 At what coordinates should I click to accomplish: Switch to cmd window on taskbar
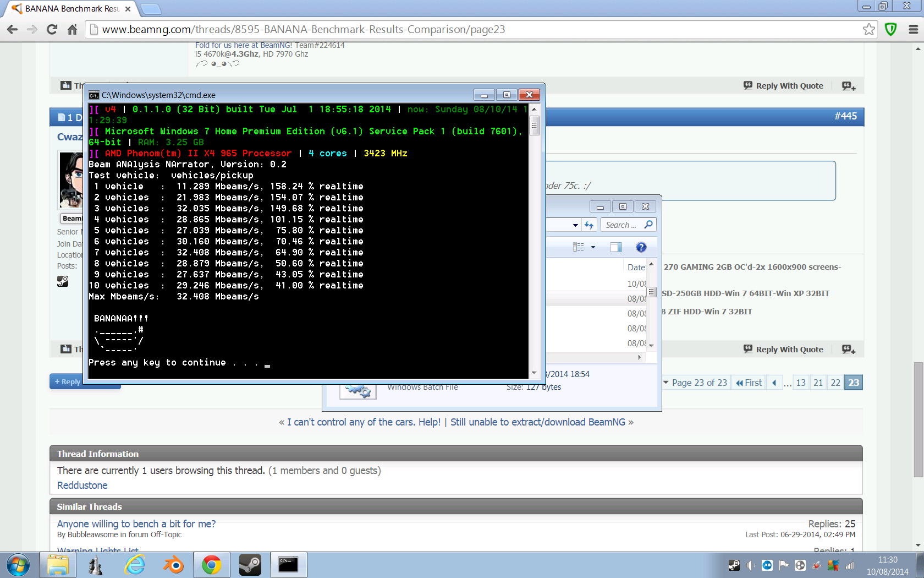289,565
